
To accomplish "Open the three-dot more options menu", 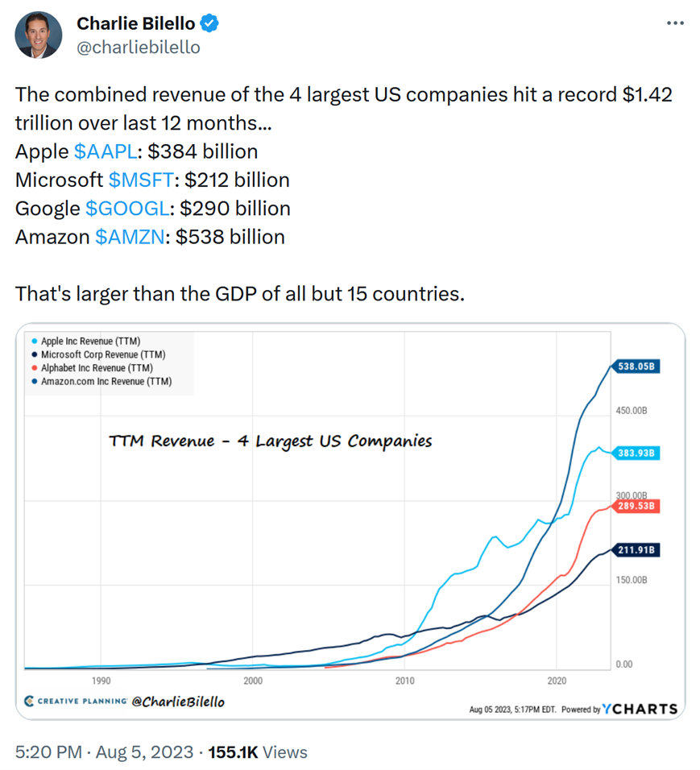I will click(x=675, y=23).
